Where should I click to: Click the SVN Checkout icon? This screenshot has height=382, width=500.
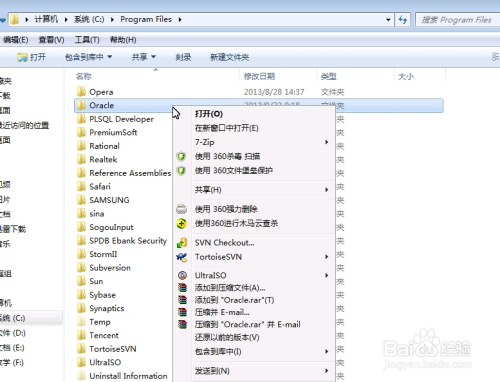pos(182,243)
